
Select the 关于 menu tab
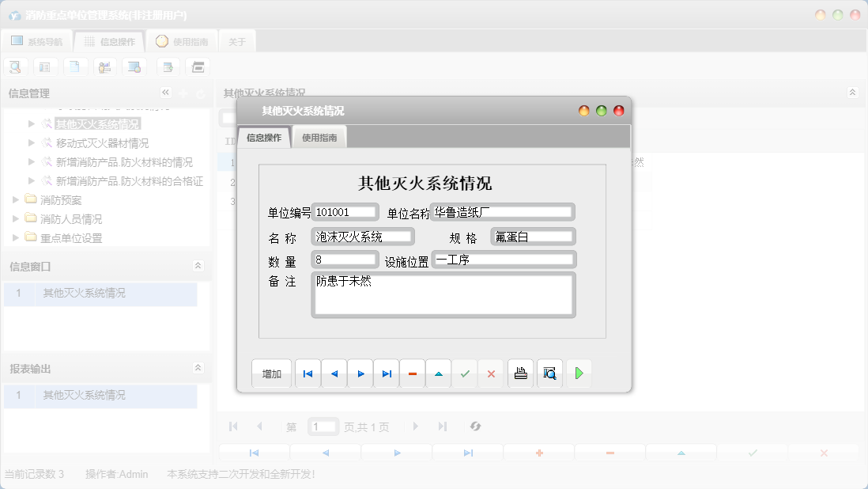tap(236, 41)
